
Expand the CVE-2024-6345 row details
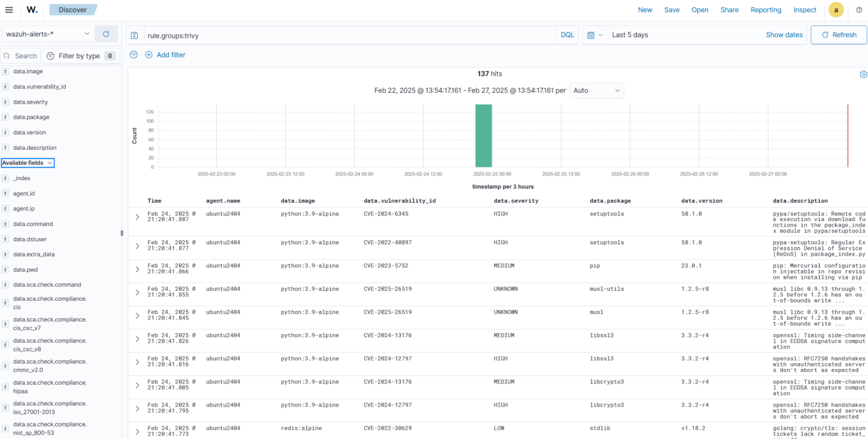tap(137, 217)
